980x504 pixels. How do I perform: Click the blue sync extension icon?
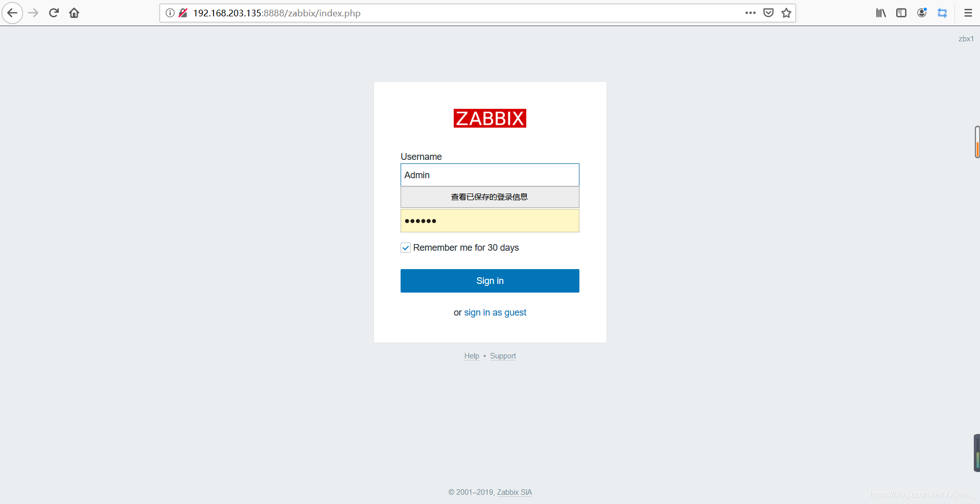942,13
